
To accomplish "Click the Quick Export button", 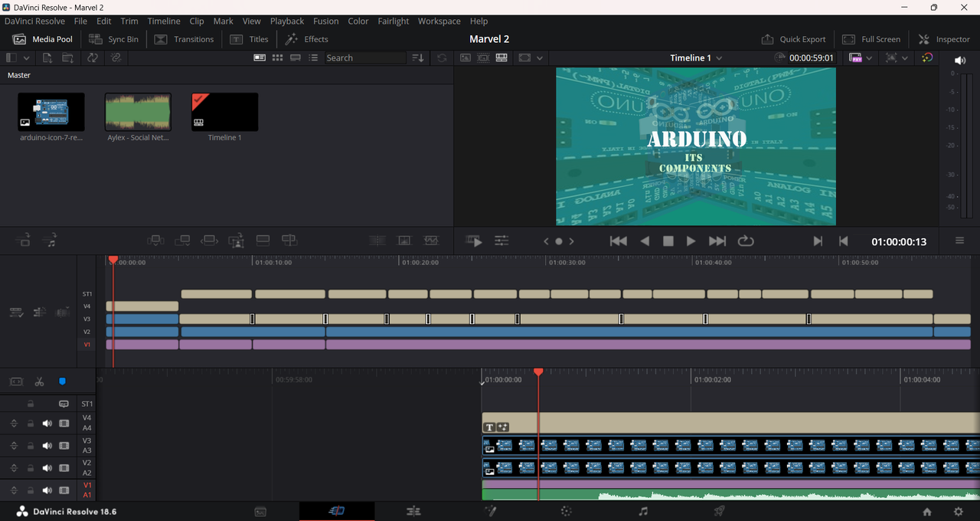I will 794,39.
